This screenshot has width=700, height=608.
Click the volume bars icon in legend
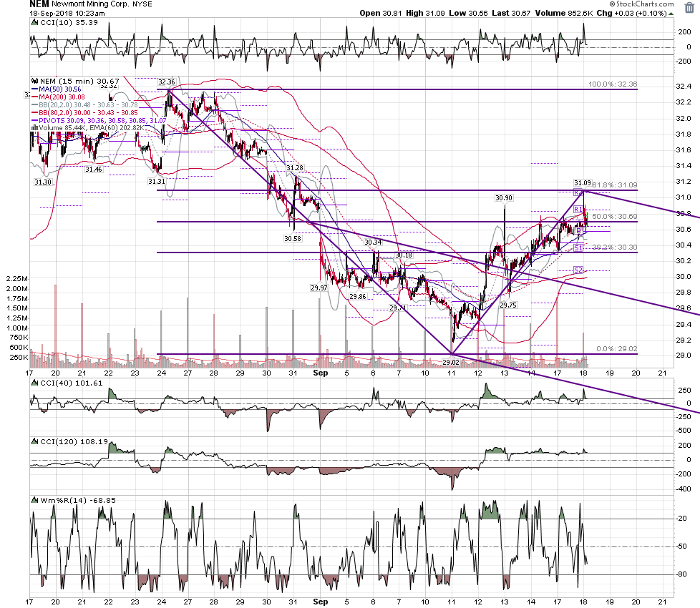tap(34, 128)
